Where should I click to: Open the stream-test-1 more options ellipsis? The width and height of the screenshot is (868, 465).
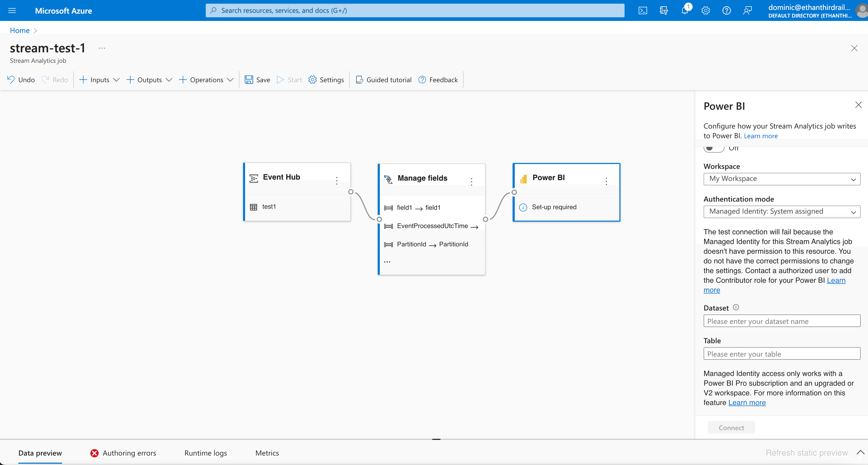(102, 48)
